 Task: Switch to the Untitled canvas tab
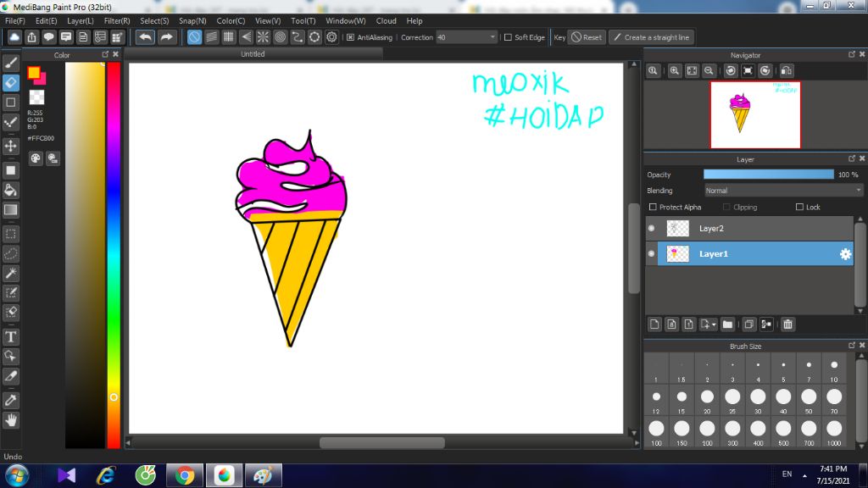pos(253,54)
